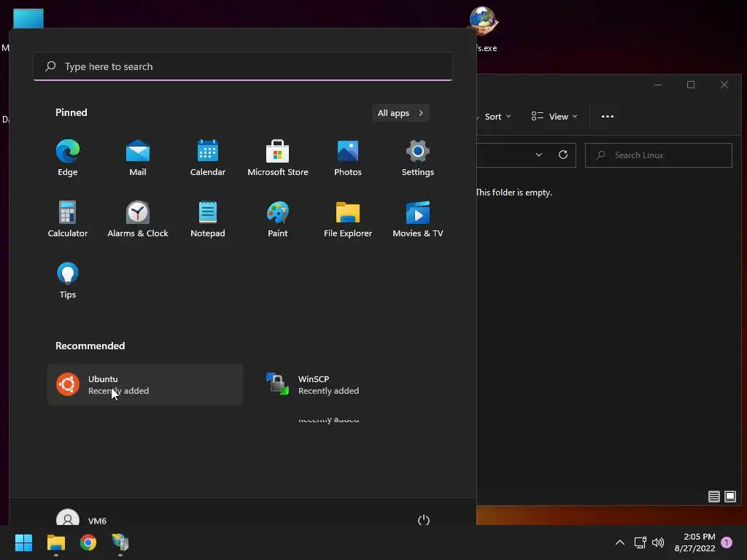Close the File Explorer window

[724, 85]
